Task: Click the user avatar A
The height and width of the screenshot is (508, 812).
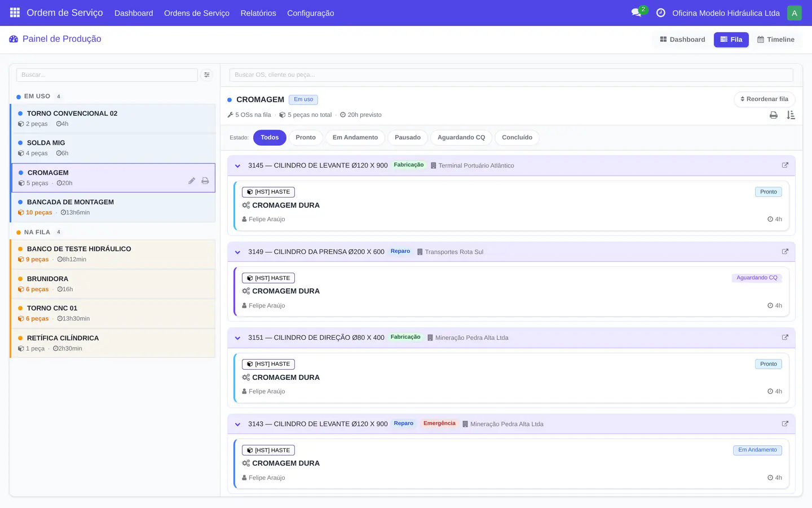Action: (x=794, y=13)
